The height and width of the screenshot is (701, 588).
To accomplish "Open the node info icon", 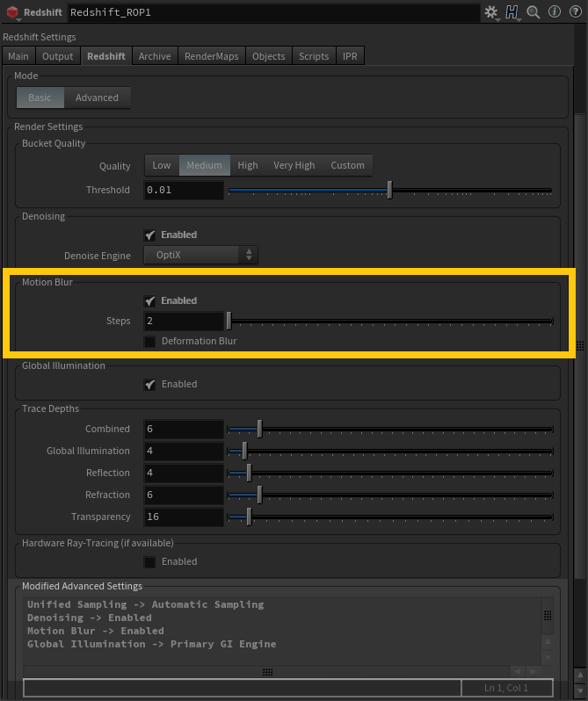I will [554, 12].
